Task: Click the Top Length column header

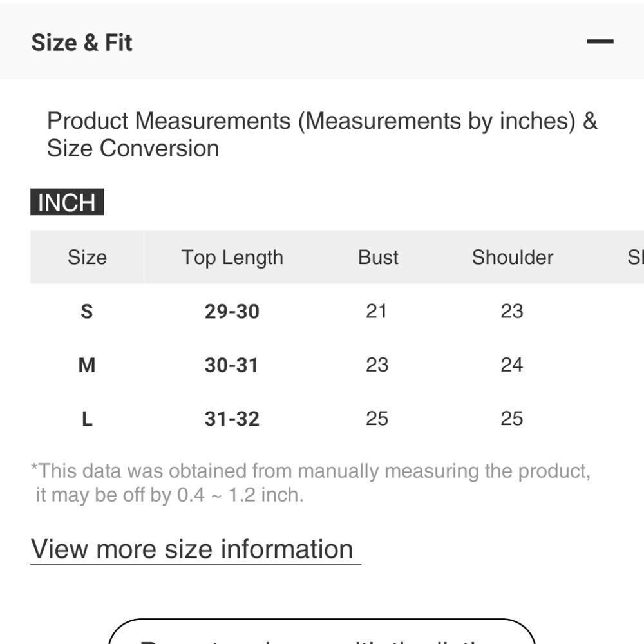Action: point(232,258)
